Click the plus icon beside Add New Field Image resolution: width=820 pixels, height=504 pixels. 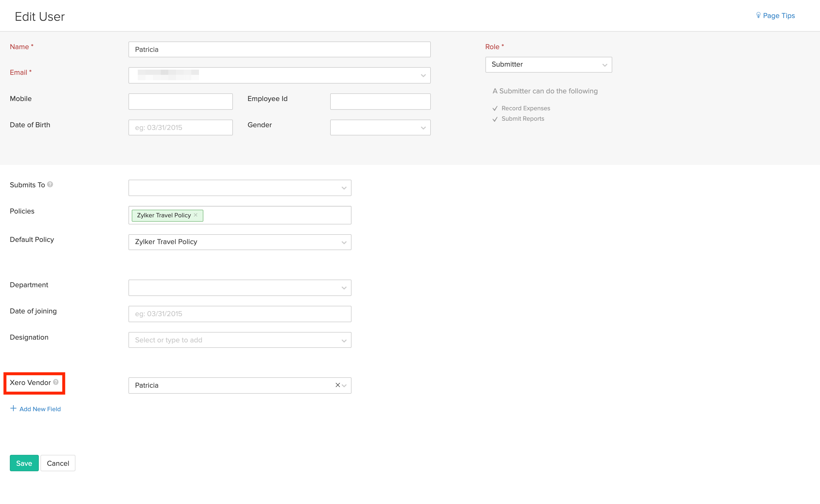click(x=13, y=408)
